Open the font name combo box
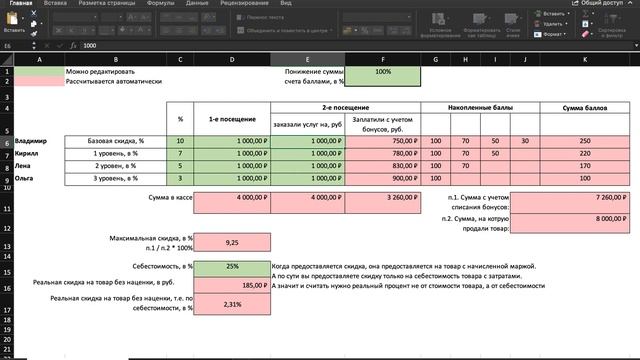Image resolution: width=640 pixels, height=360 pixels. (x=76, y=17)
